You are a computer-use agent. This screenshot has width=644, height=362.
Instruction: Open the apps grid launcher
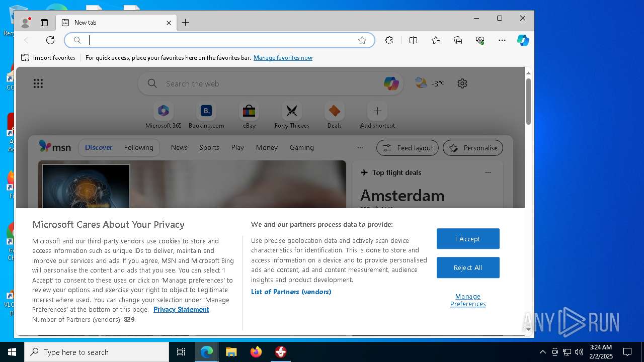coord(38,83)
